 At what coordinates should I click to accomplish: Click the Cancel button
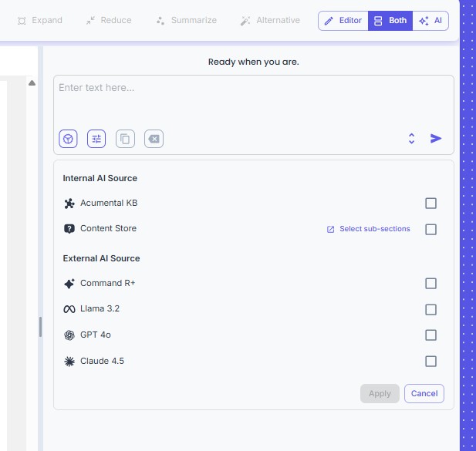click(x=424, y=394)
